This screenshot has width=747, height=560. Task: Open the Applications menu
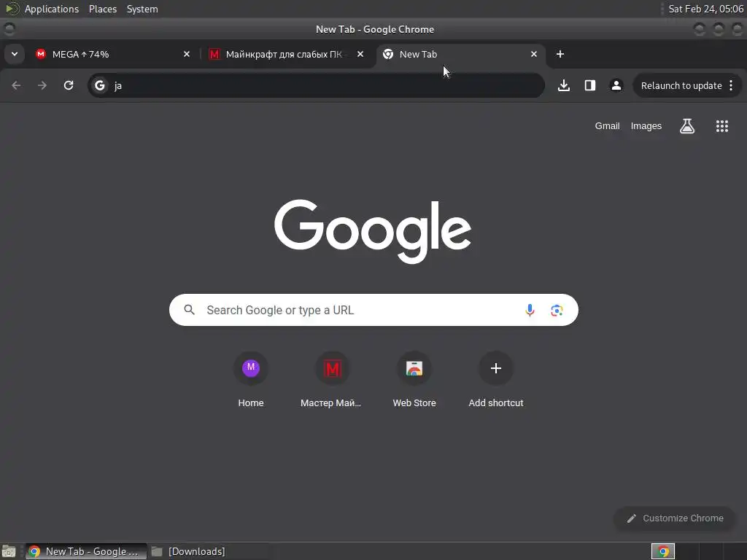point(52,9)
